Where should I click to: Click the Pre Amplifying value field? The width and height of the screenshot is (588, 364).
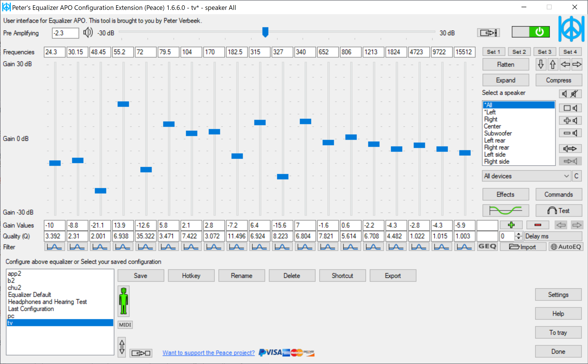coord(65,33)
